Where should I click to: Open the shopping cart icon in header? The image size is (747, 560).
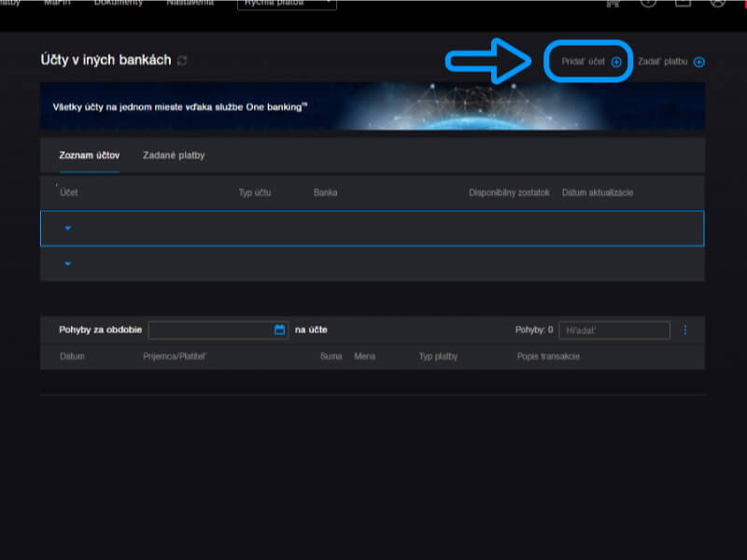613,3
